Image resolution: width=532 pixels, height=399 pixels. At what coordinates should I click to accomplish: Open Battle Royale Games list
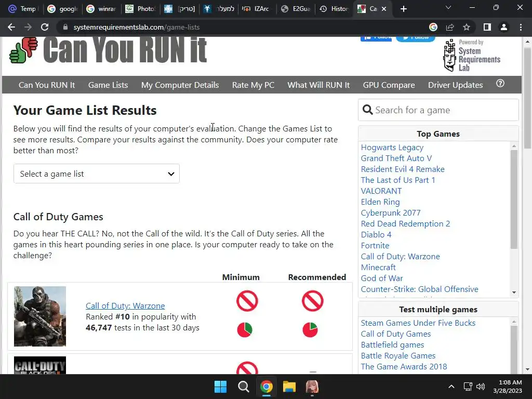point(398,355)
